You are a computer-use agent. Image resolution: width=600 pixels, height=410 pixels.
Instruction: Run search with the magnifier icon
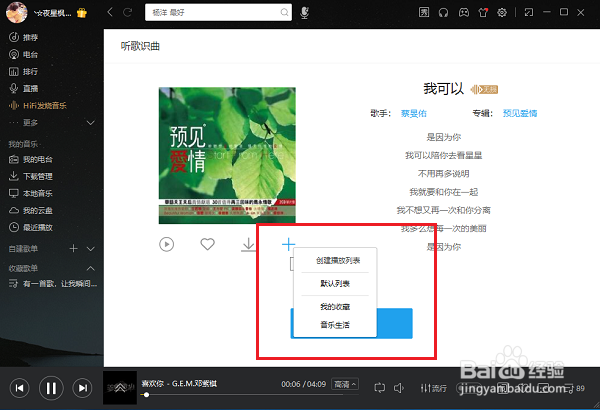[284, 12]
